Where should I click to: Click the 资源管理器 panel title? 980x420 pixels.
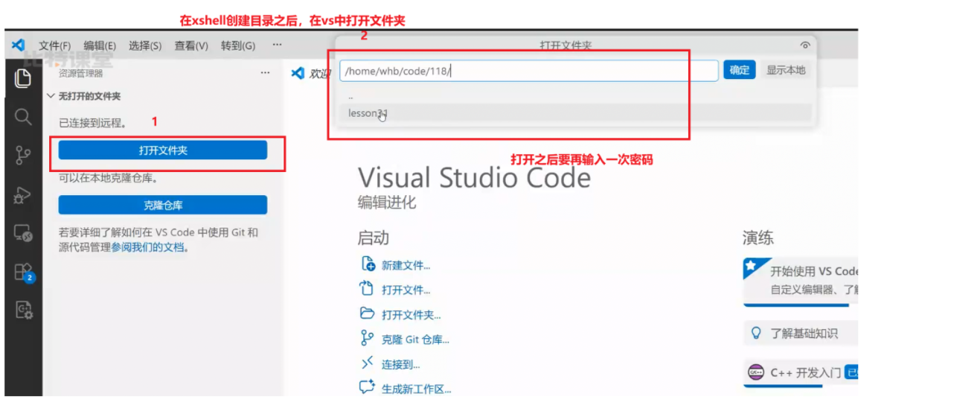point(80,73)
